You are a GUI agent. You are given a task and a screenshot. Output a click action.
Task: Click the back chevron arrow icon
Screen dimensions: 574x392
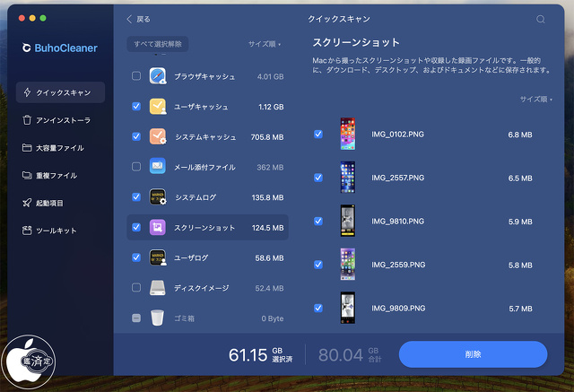(129, 19)
